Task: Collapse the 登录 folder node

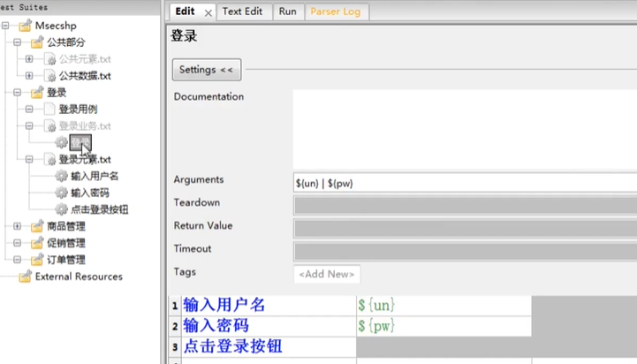Action: tap(17, 93)
